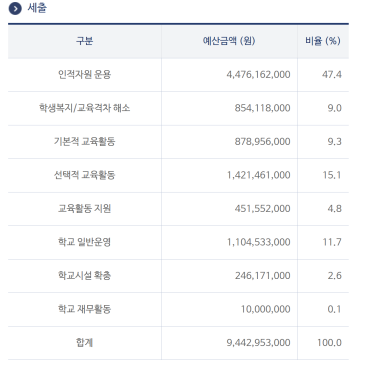Select the 학생복지/교육격차 해소 row label
This screenshot has width=365, height=365.
[84, 108]
